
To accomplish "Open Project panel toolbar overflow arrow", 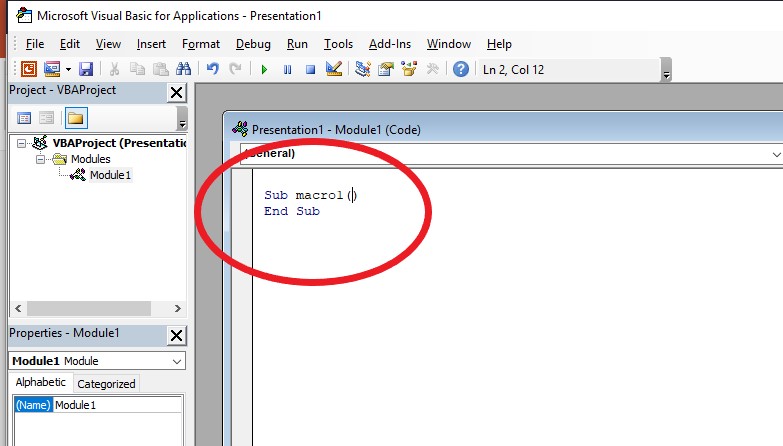I will click(x=182, y=119).
